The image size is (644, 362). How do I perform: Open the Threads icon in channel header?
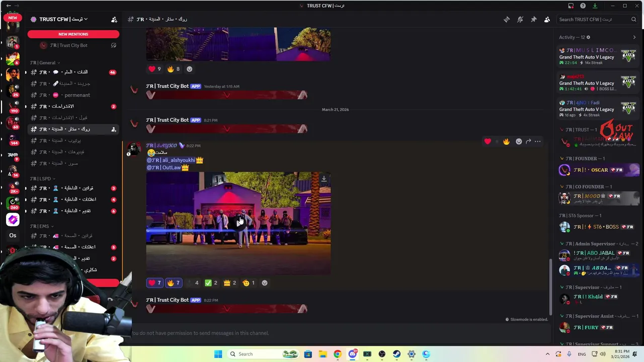pyautogui.click(x=507, y=19)
